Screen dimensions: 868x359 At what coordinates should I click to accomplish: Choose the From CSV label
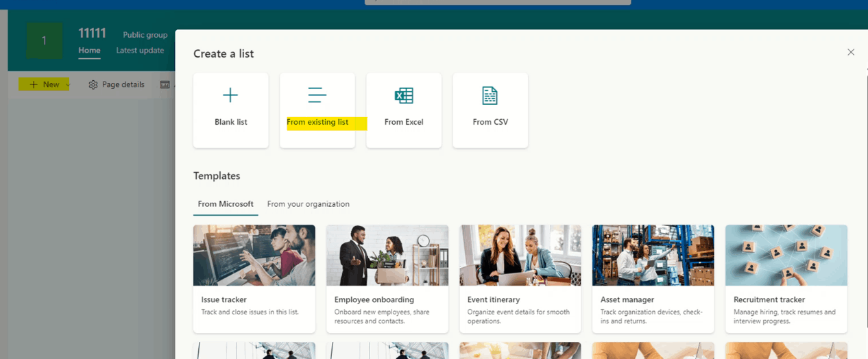pyautogui.click(x=490, y=122)
